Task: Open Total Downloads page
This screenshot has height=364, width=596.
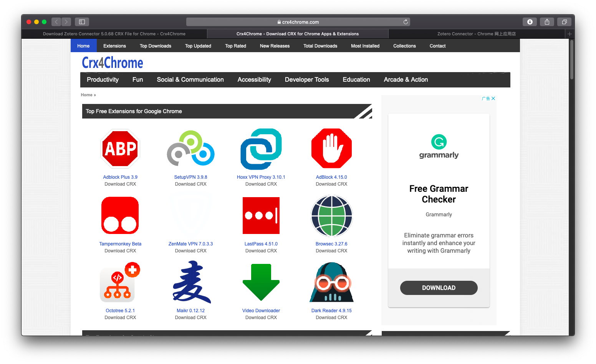Action: tap(320, 46)
